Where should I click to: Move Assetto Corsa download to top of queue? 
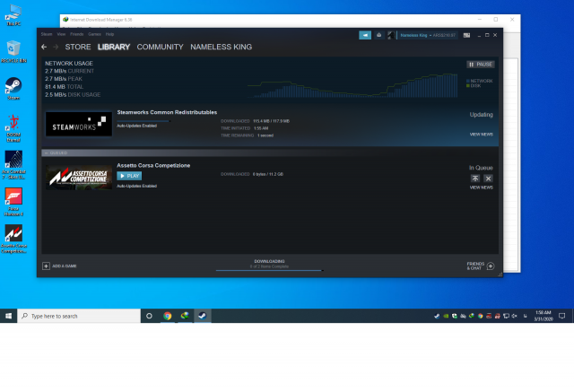point(475,179)
